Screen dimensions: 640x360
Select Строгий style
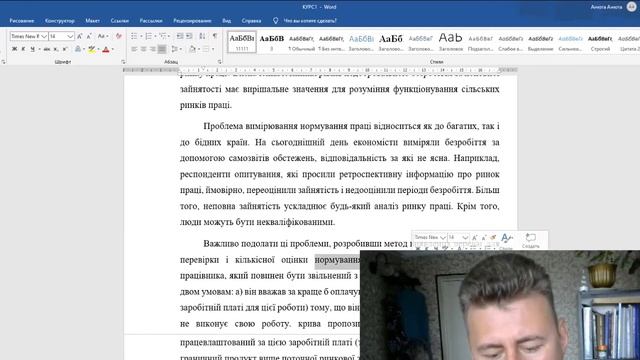point(600,42)
